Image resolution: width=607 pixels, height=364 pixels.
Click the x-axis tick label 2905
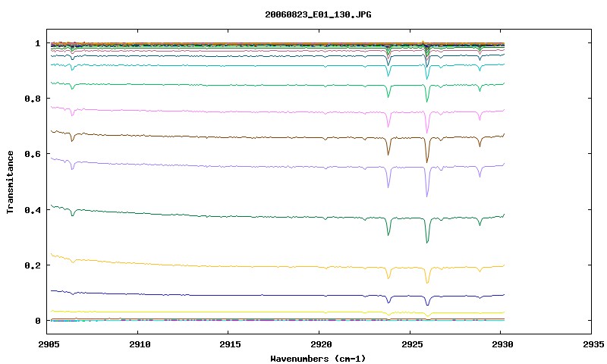[x=49, y=344]
